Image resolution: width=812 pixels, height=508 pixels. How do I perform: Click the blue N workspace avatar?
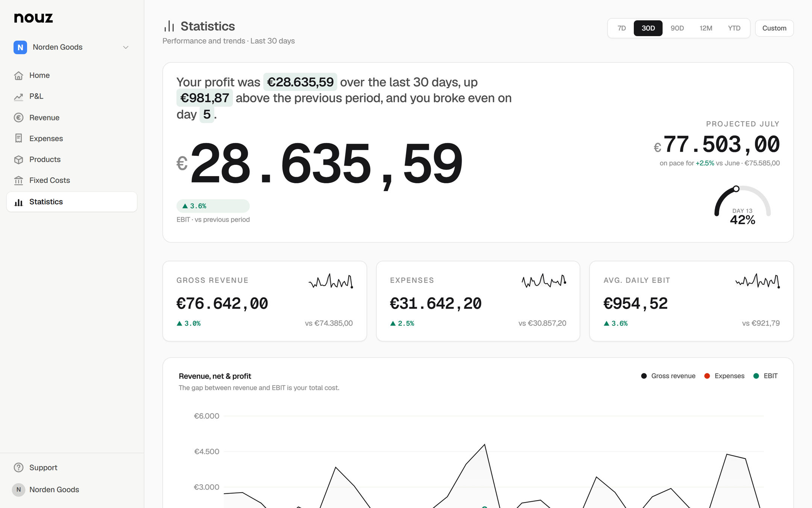pos(20,47)
